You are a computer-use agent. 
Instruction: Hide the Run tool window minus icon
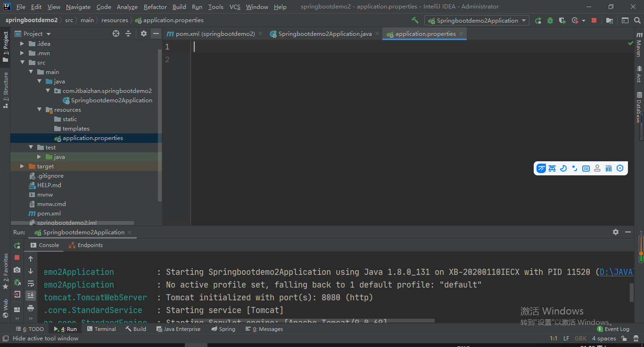coord(628,232)
